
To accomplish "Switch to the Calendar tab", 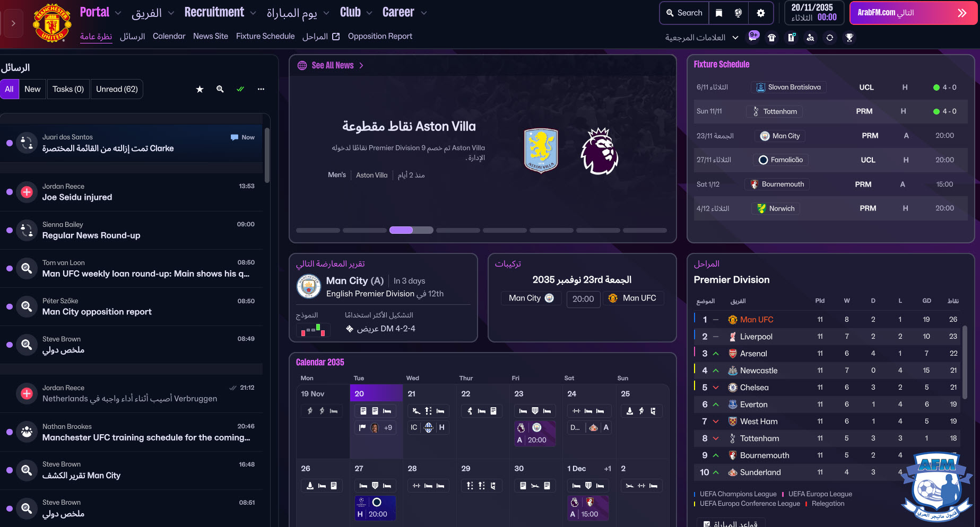I will coord(169,36).
